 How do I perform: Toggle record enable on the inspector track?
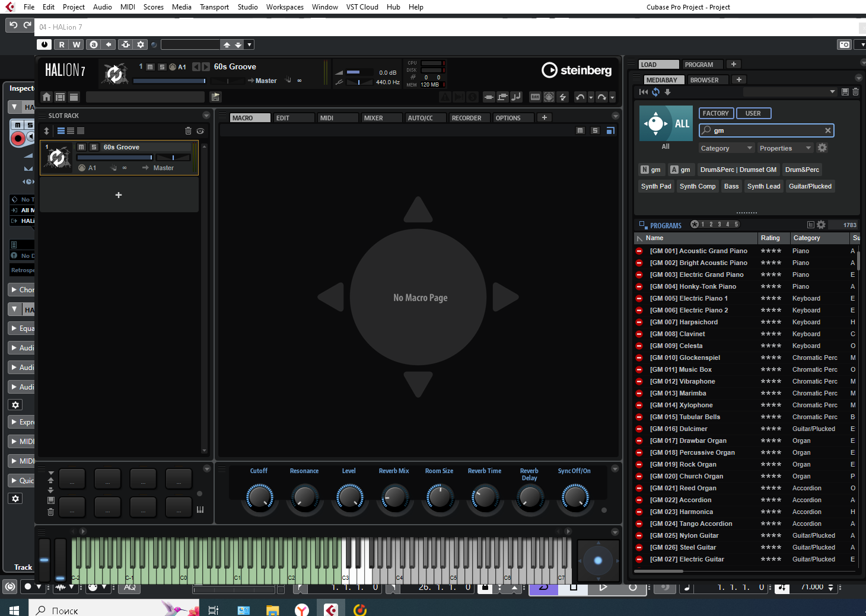pyautogui.click(x=18, y=138)
